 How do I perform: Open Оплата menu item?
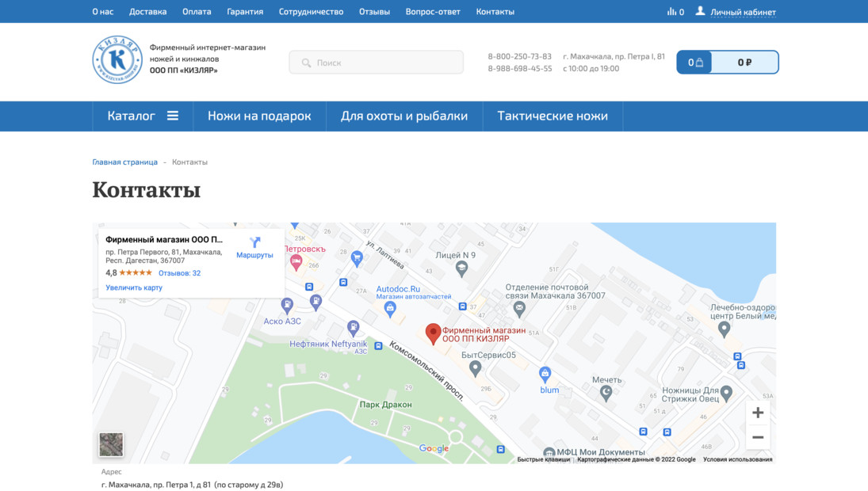(197, 12)
